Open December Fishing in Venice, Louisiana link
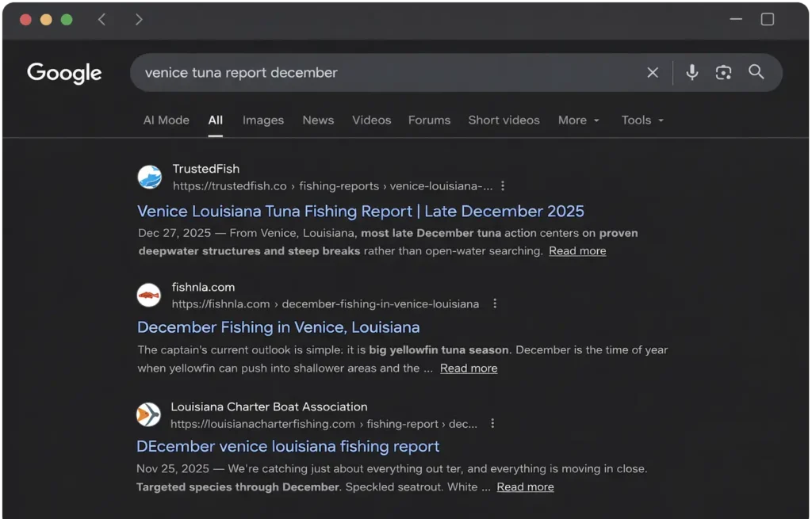This screenshot has width=812, height=519. 278,327
